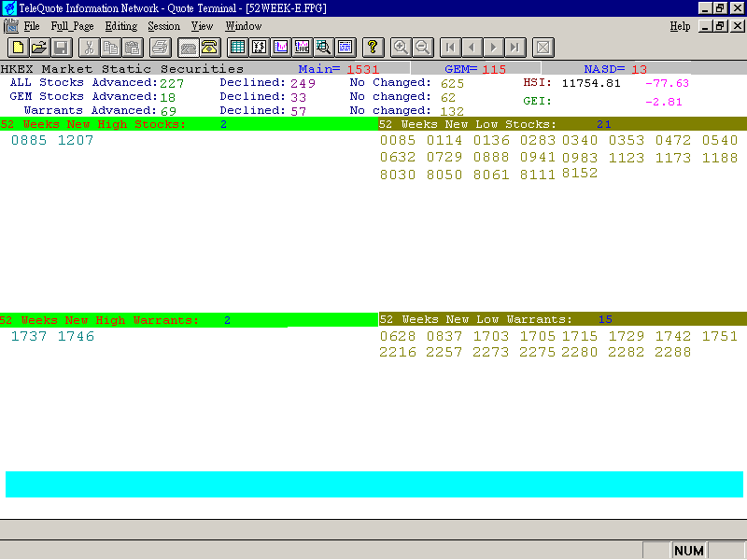Jump to last page arrow icon

(x=514, y=48)
